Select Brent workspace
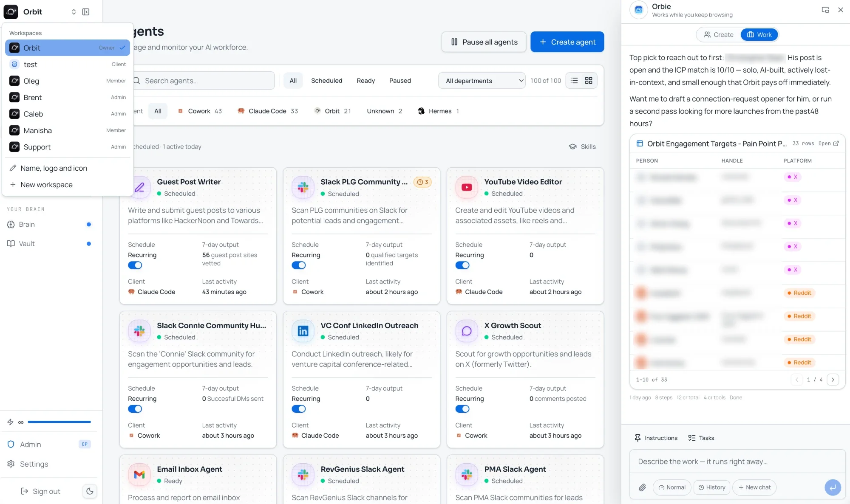Image resolution: width=850 pixels, height=504 pixels. pyautogui.click(x=68, y=97)
